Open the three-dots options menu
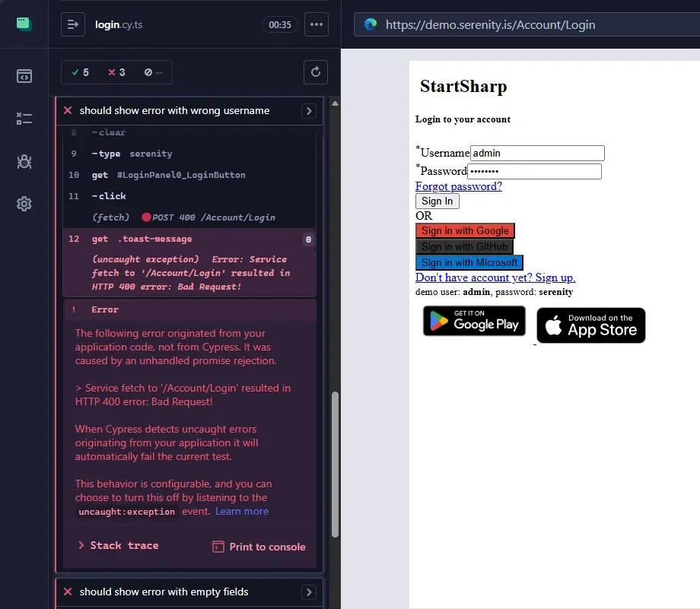This screenshot has width=700, height=609. [317, 24]
